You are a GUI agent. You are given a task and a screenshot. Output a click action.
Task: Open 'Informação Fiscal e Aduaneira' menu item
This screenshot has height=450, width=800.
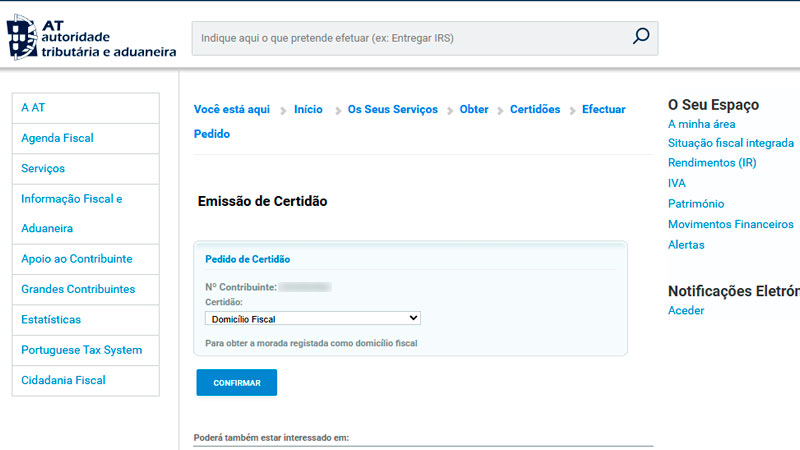(86, 214)
